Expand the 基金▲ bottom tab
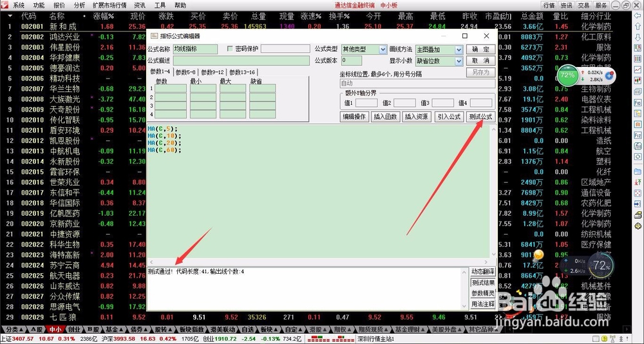The height and width of the screenshot is (344, 644). coord(114,329)
